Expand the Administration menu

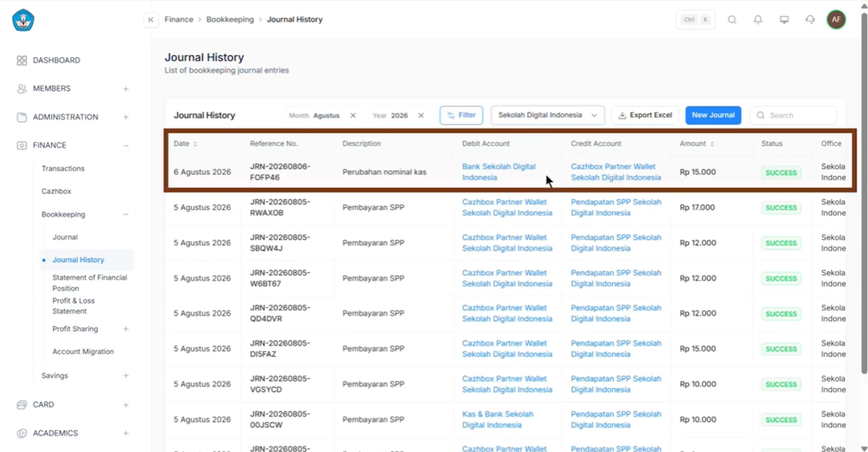coord(126,117)
